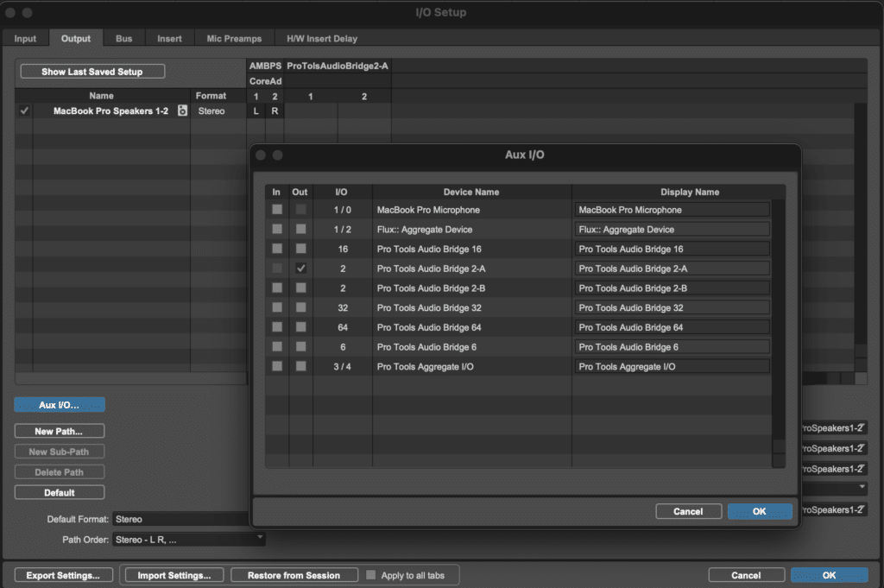Toggle Apply to all tabs checkbox
This screenshot has height=588, width=884.
tap(371, 575)
